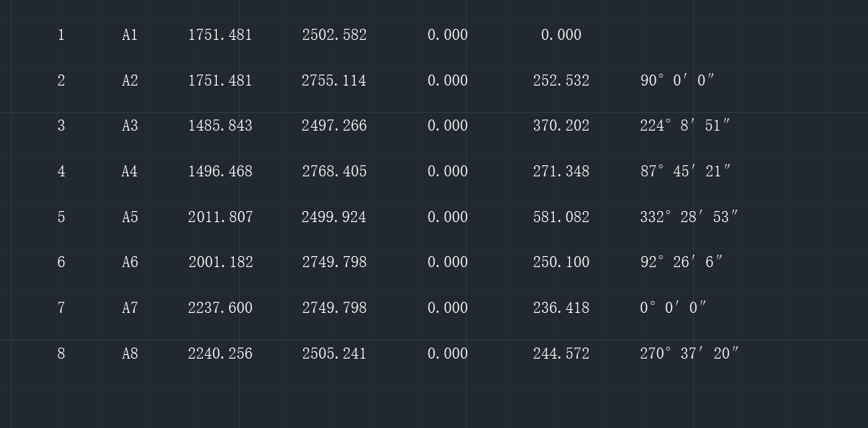Select the distance value 252.532
Viewport: 868px width, 428px height.
[x=561, y=80]
